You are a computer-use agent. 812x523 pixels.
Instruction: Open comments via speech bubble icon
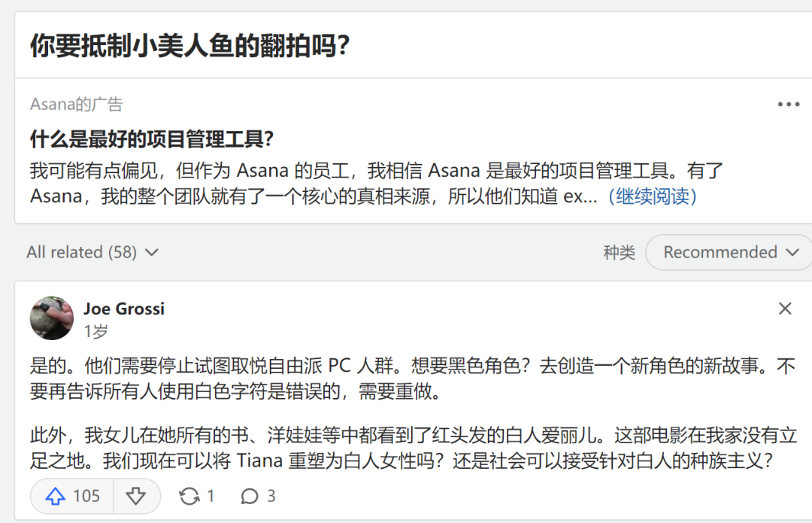[x=250, y=496]
